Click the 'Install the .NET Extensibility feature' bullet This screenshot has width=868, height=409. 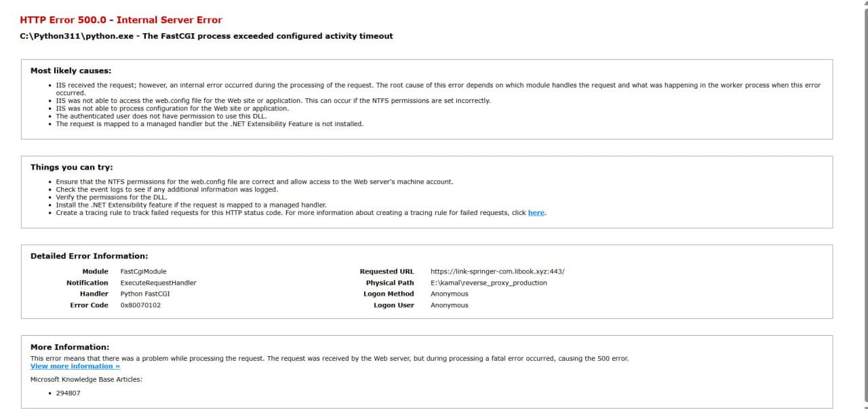point(191,205)
